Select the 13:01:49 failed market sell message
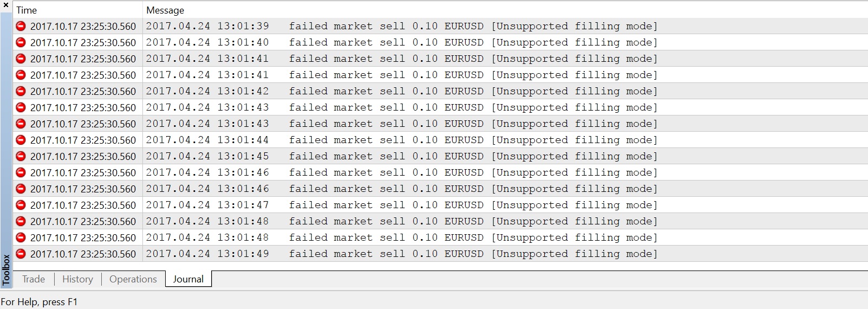The height and width of the screenshot is (309, 868). click(x=401, y=254)
